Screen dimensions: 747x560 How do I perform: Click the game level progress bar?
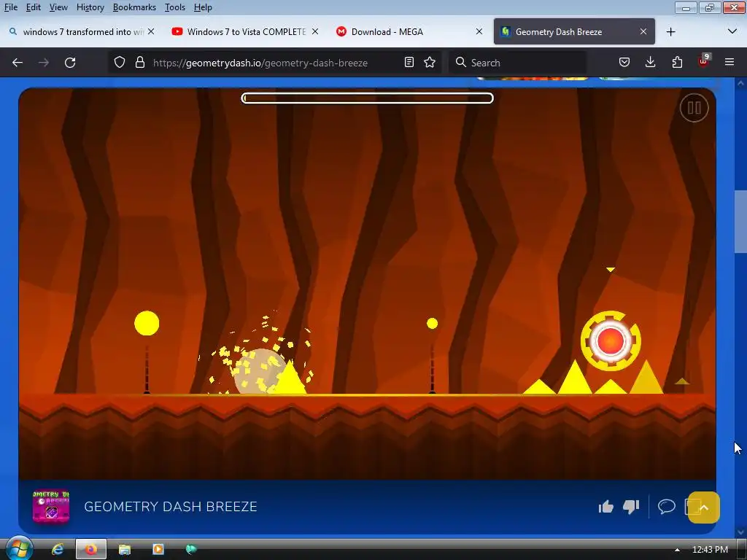coord(368,98)
